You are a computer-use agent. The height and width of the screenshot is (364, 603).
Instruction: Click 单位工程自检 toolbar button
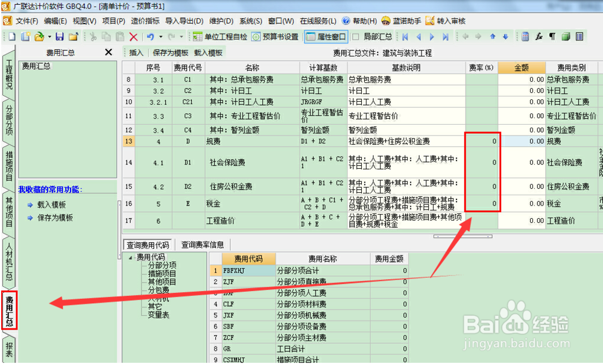pos(220,37)
